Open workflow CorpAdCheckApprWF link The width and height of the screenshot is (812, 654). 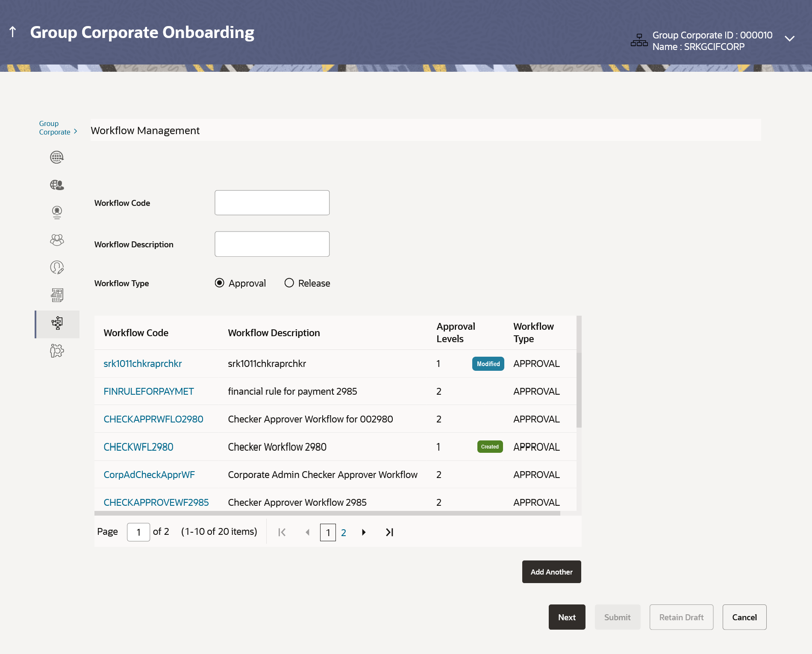149,475
